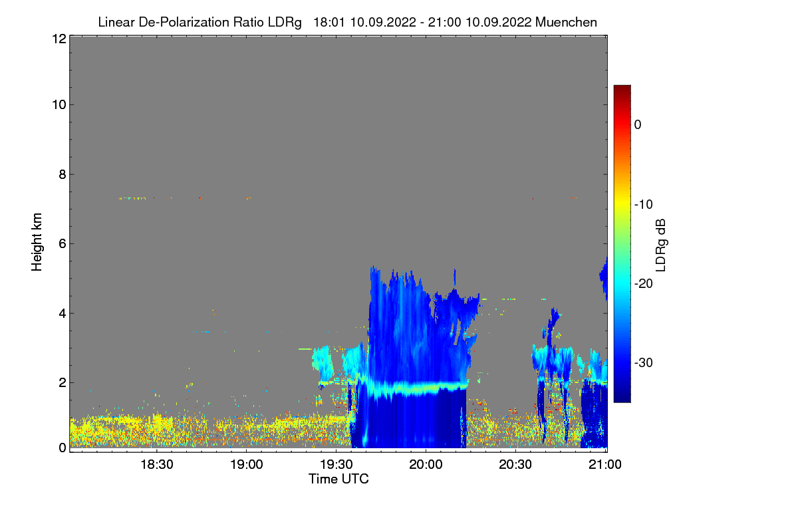Click the height axis label 4
This screenshot has height=532, width=798.
[x=61, y=313]
